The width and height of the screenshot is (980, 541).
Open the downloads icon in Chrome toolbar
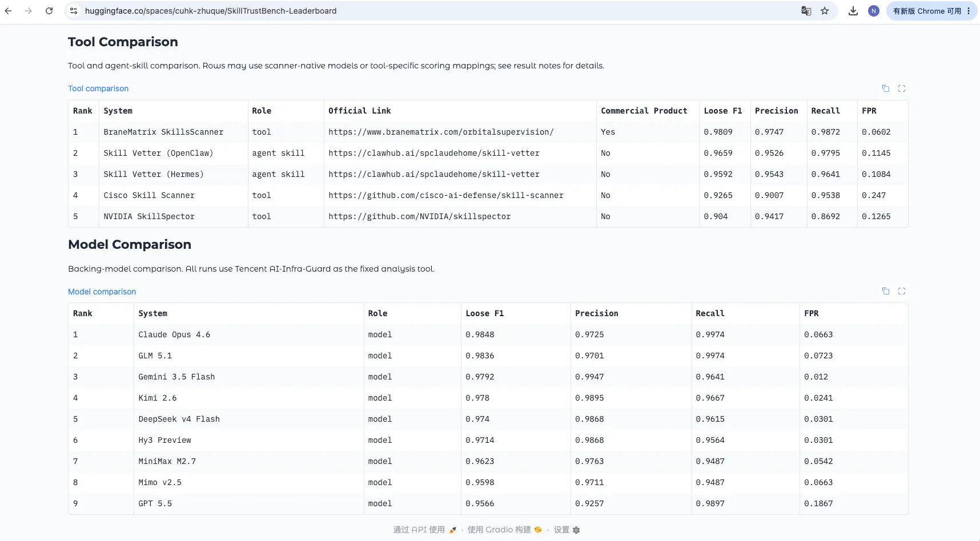[853, 11]
